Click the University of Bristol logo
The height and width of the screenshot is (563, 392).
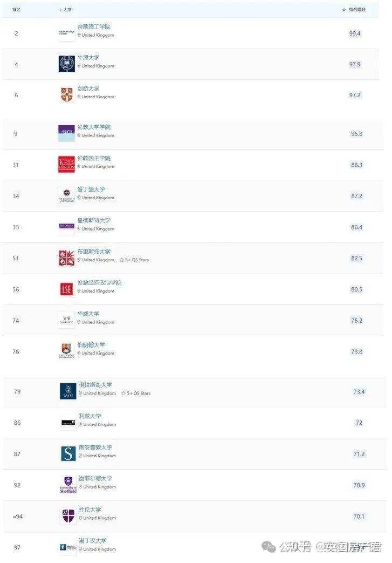(67, 257)
